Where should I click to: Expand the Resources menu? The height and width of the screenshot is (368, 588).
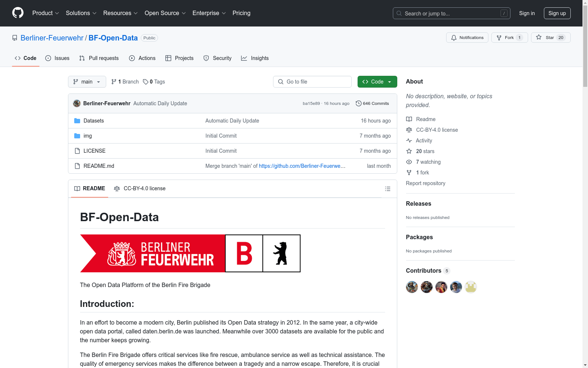121,13
